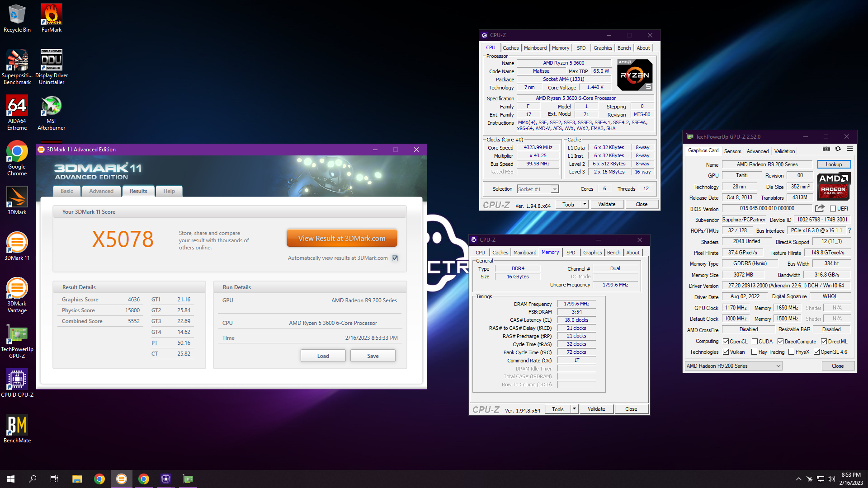The image size is (868, 488).
Task: Switch to 3DMark 11 taskbar button
Action: click(122, 479)
